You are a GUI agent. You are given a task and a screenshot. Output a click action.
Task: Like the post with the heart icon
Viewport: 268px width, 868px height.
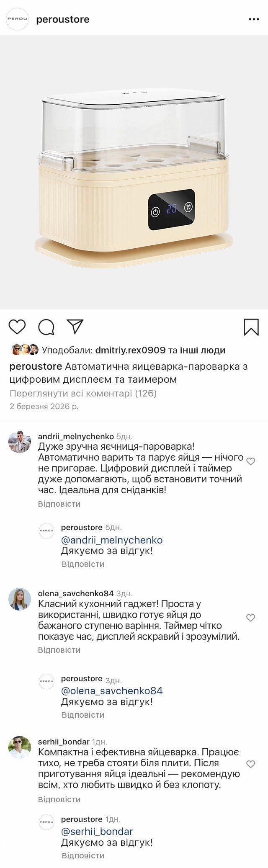(x=17, y=327)
